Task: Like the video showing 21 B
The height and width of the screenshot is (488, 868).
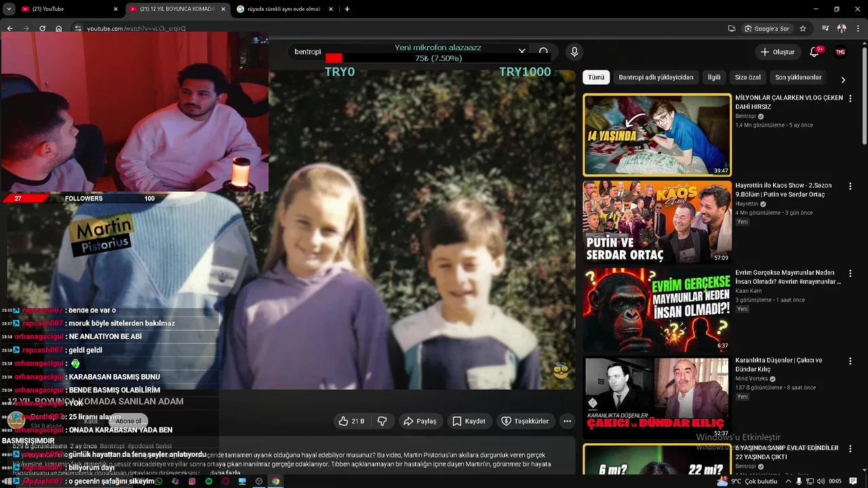Action: click(x=352, y=421)
